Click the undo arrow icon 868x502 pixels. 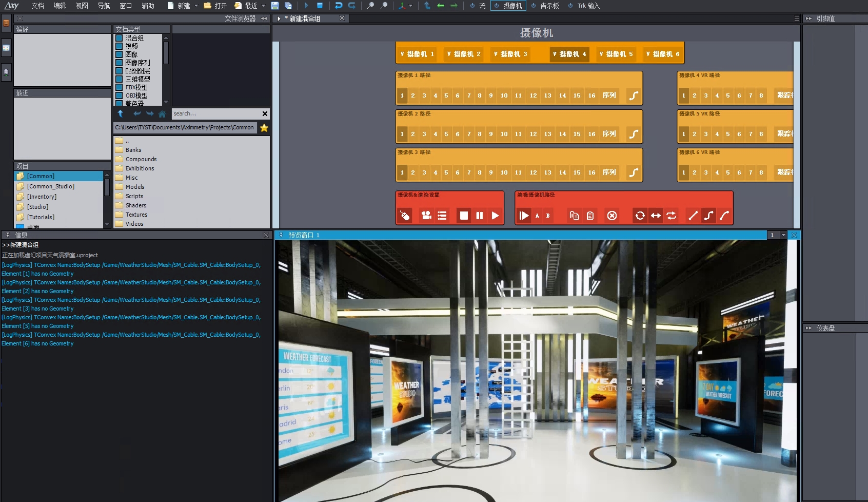[339, 6]
